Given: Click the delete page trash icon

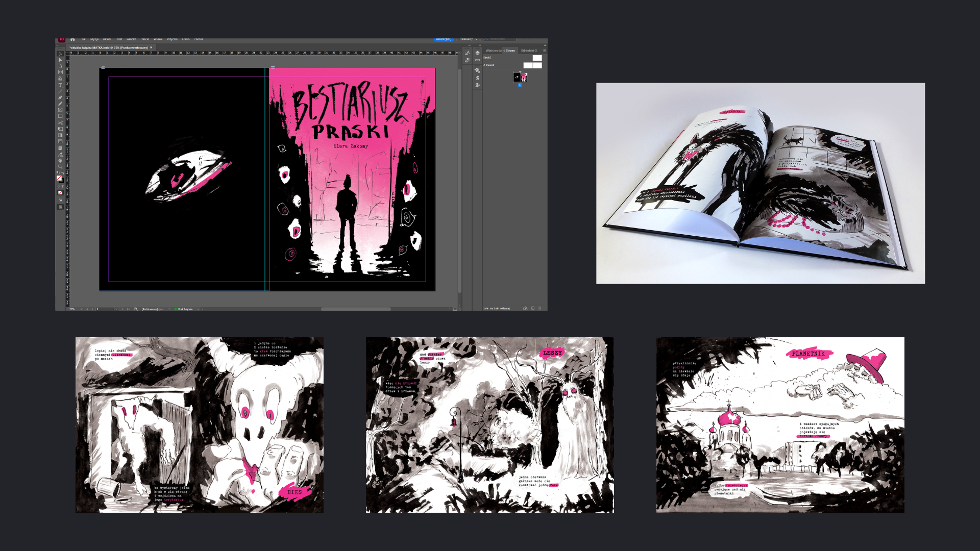Looking at the screenshot, I should pos(540,308).
